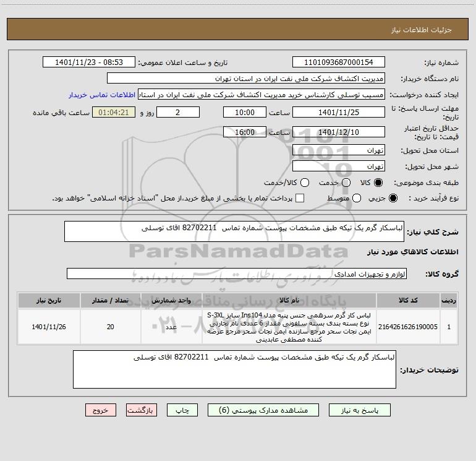The image size is (476, 461).
Task: Click the نام کالا column header
Action: [x=289, y=300]
